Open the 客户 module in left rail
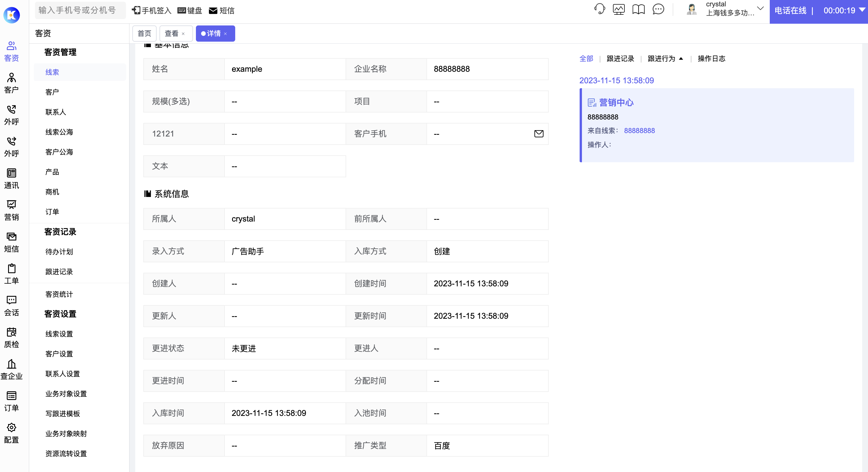Image resolution: width=868 pixels, height=472 pixels. coord(12,83)
